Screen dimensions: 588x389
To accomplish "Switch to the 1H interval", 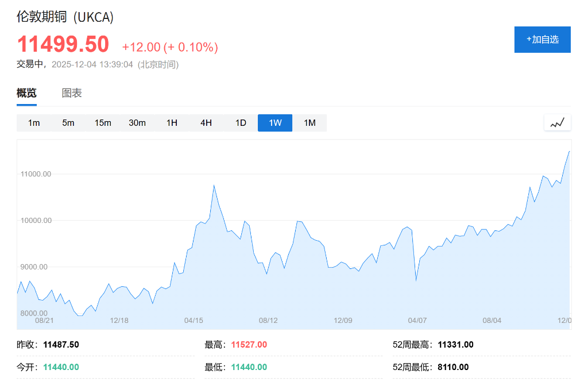I will pyautogui.click(x=172, y=122).
